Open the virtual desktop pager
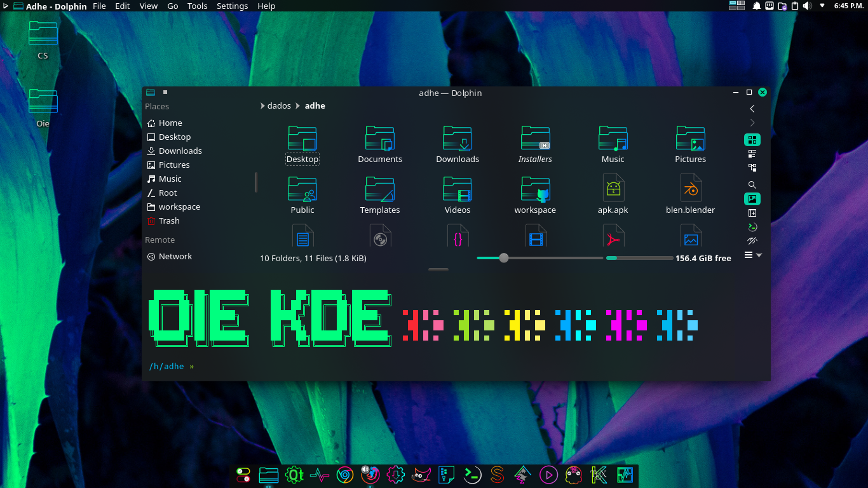The width and height of the screenshot is (868, 488). click(x=736, y=6)
